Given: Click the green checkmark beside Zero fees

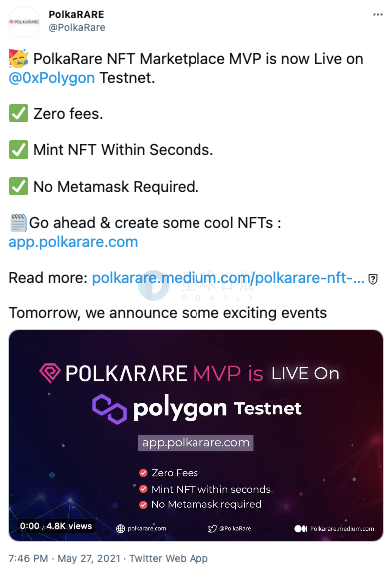Looking at the screenshot, I should [18, 113].
